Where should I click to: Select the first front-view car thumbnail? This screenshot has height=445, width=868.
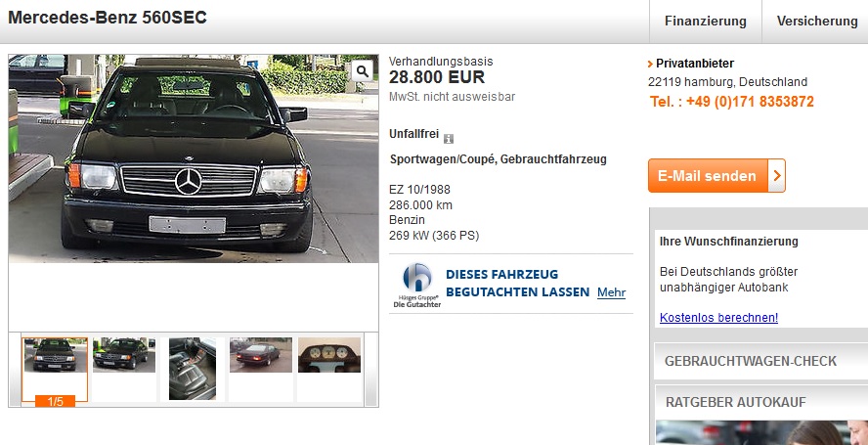coord(55,355)
